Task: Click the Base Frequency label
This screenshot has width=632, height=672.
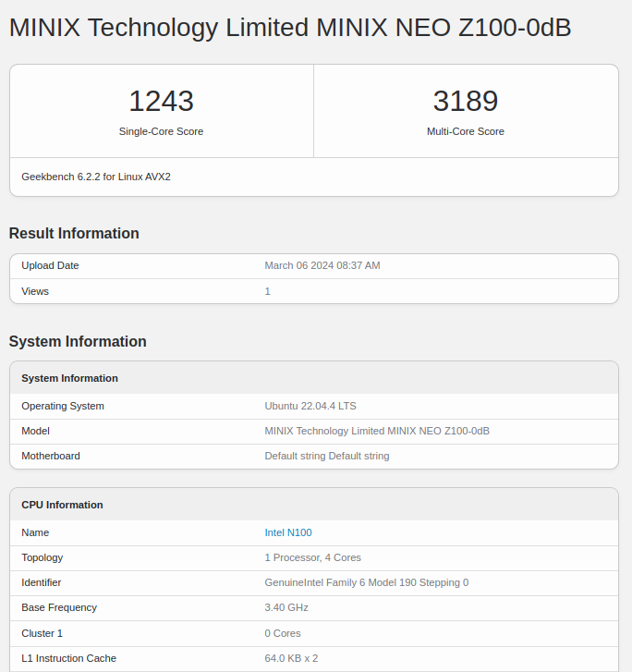Action: 59,607
